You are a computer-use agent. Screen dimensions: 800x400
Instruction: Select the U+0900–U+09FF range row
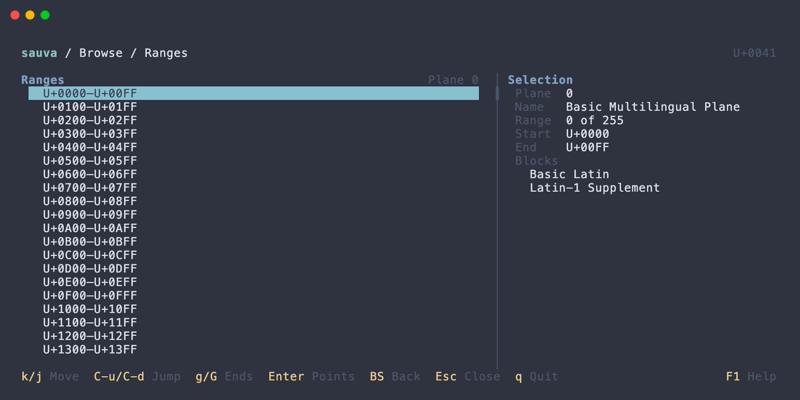pyautogui.click(x=254, y=215)
